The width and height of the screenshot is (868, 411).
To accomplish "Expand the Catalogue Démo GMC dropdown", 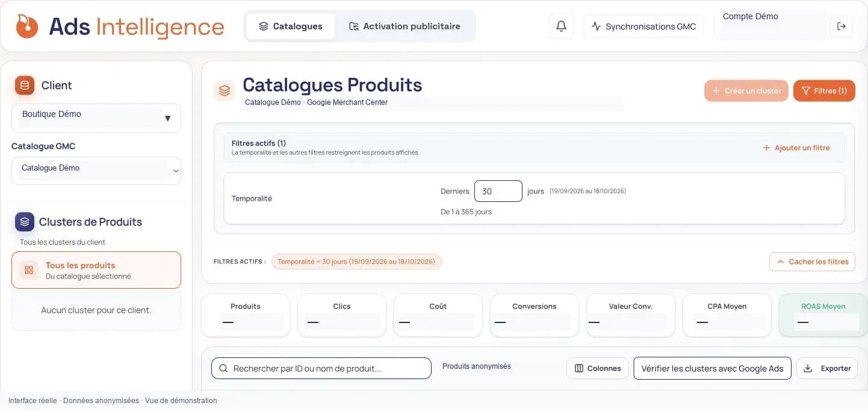I will 96,171.
